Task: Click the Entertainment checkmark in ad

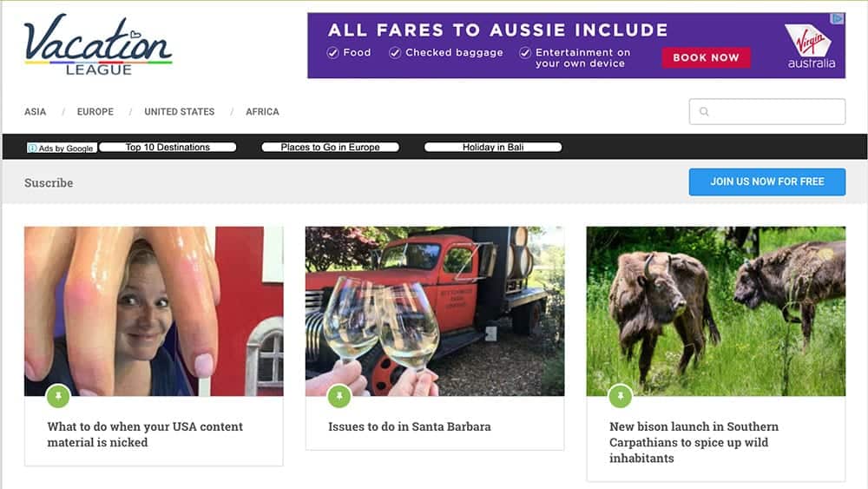Action: click(525, 53)
